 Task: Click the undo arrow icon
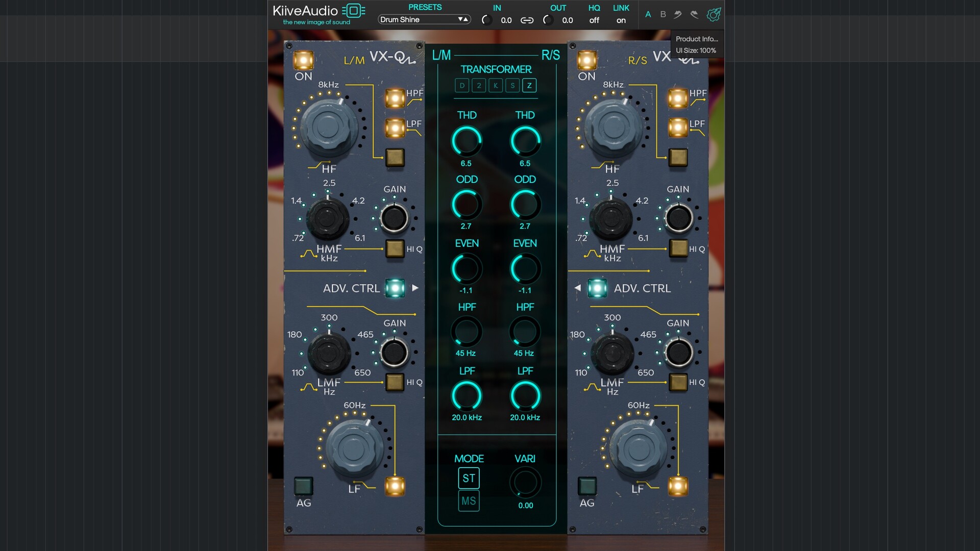(x=678, y=14)
